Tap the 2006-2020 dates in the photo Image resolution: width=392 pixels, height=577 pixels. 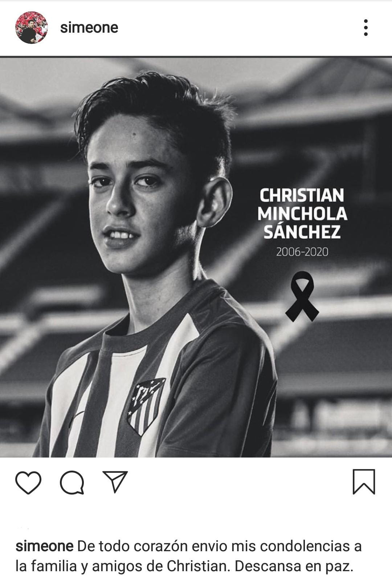(302, 252)
